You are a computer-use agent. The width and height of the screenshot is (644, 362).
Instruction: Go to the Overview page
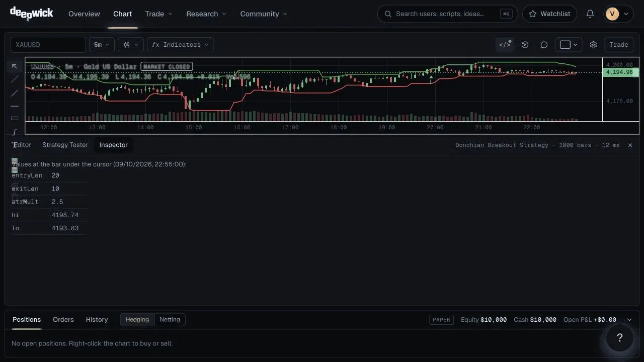tap(84, 14)
